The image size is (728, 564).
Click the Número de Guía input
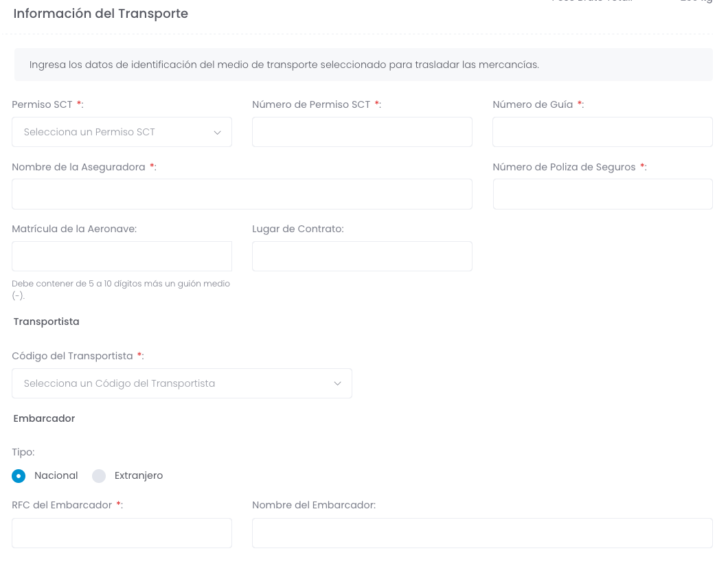point(602,132)
